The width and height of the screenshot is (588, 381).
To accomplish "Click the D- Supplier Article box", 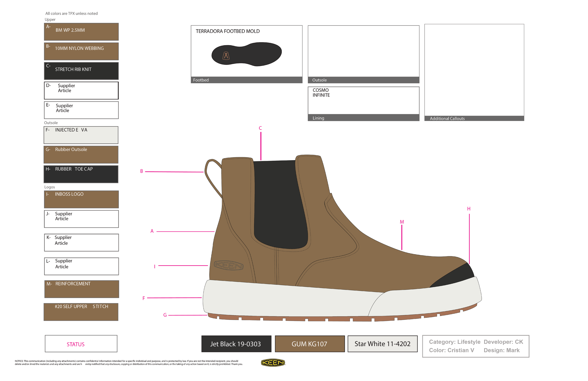I will pos(81,90).
